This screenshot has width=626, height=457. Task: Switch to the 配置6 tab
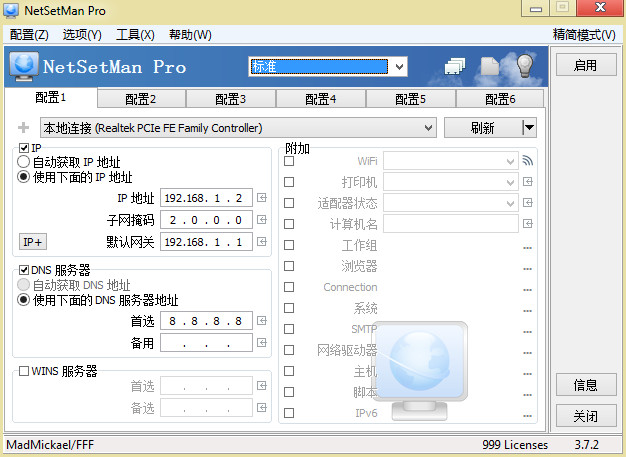point(500,99)
